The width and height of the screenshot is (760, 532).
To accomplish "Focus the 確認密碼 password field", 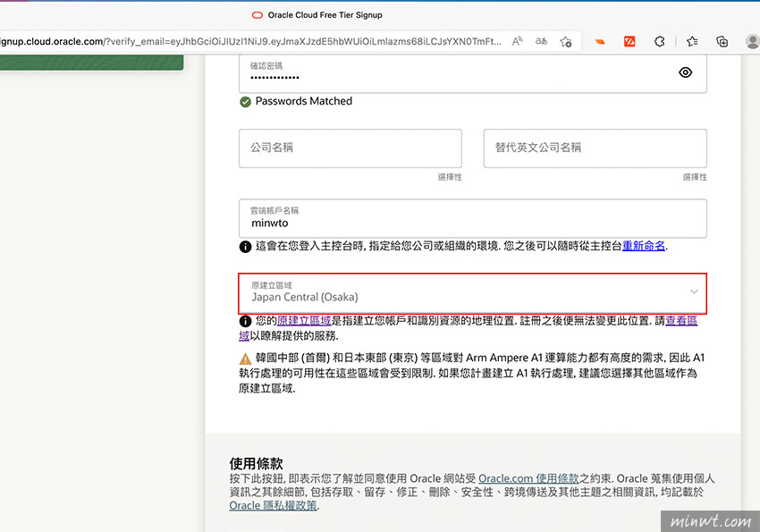I will [x=473, y=72].
